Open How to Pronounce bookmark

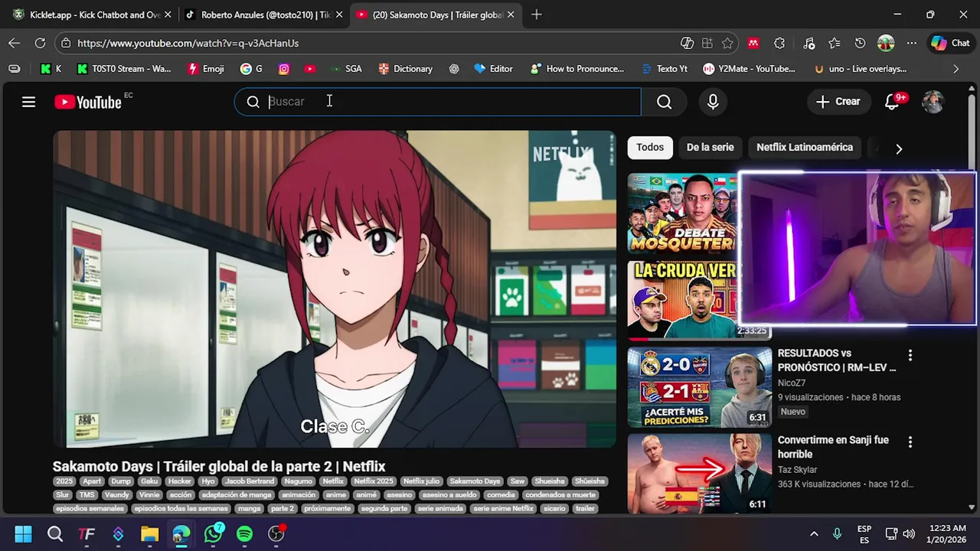(x=577, y=69)
